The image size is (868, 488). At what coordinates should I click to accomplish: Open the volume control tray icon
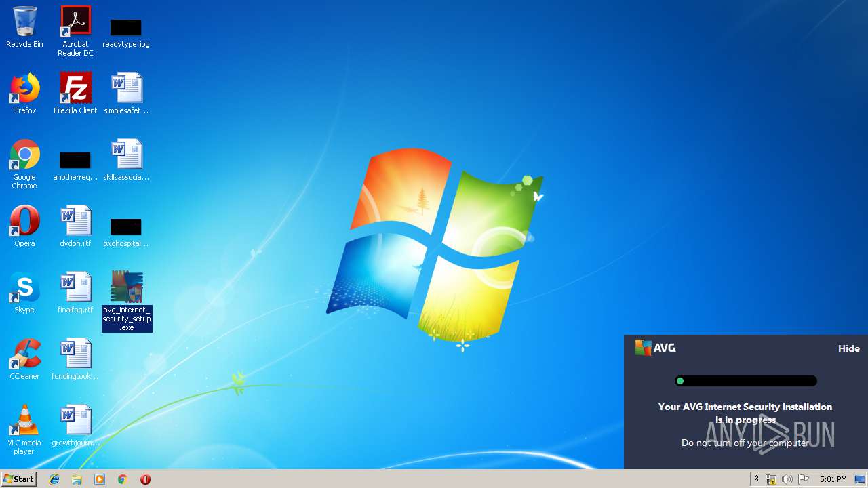(787, 479)
